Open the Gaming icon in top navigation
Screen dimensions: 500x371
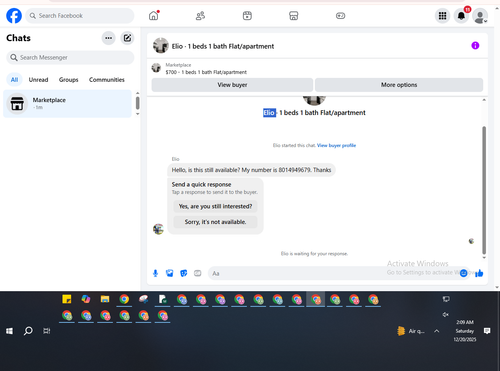click(340, 16)
